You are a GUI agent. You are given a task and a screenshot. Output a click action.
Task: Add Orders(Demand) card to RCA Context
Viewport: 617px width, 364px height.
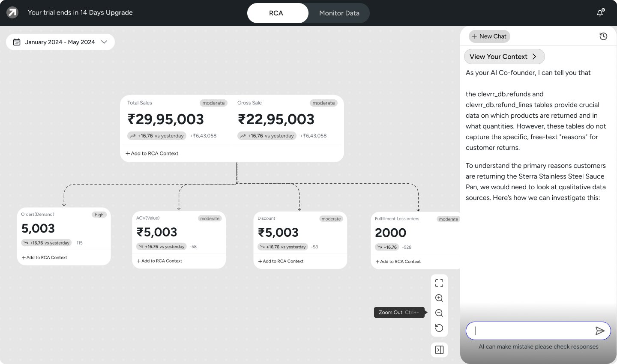[x=45, y=257]
